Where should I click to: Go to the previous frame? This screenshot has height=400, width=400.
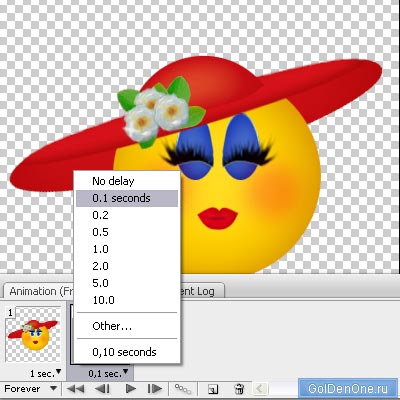pyautogui.click(x=102, y=389)
